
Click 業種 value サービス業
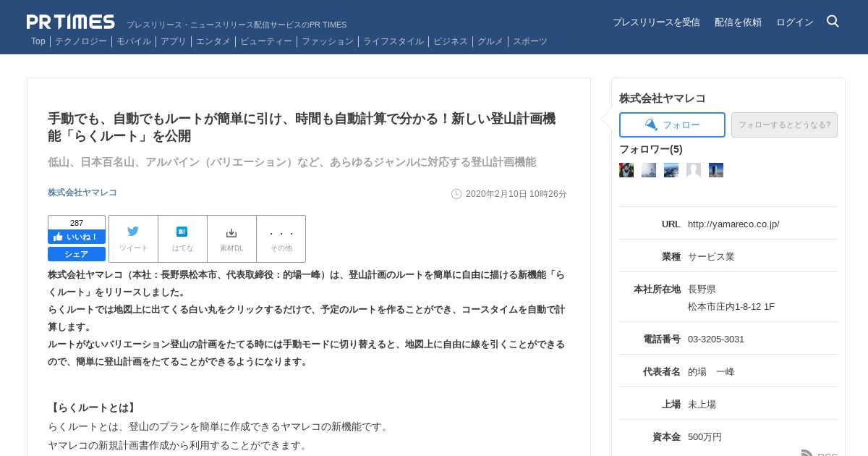pos(711,257)
